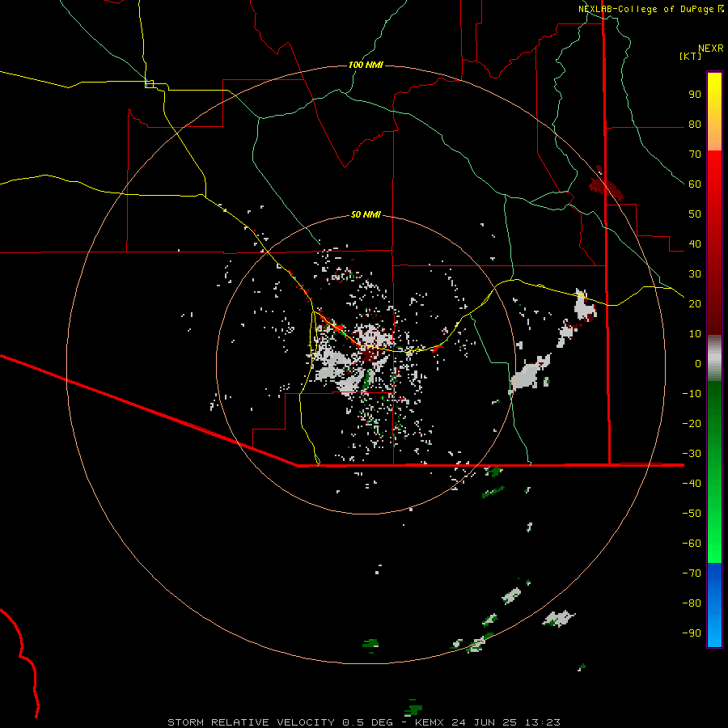The height and width of the screenshot is (728, 728).
Task: Click the 0 value on velocity scale
Action: [698, 363]
